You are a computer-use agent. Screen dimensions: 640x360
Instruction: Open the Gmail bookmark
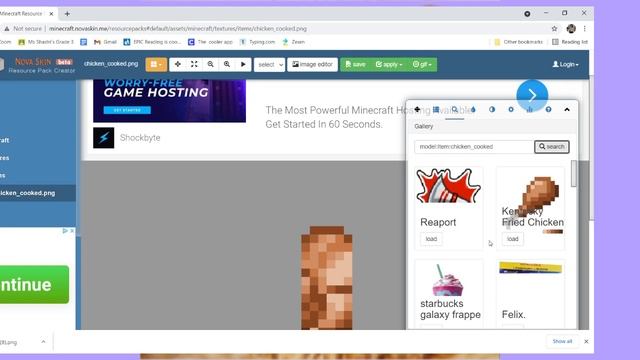click(x=105, y=42)
